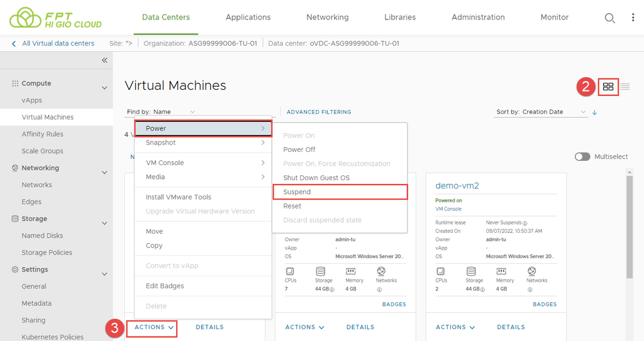Switch to grid card view icon
This screenshot has height=341, width=644.
point(608,87)
